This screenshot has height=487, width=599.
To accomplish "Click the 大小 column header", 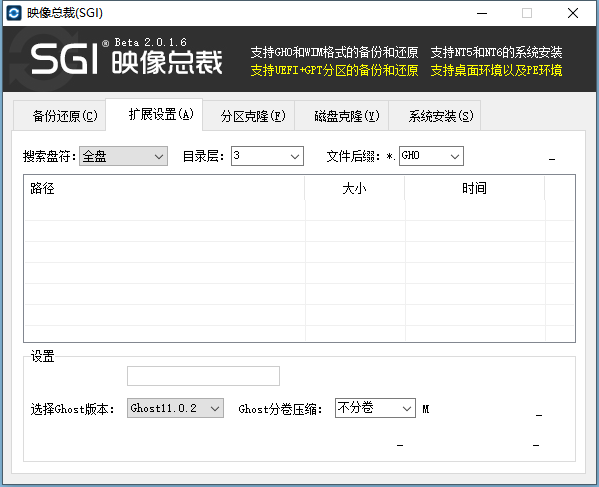I will pyautogui.click(x=355, y=188).
